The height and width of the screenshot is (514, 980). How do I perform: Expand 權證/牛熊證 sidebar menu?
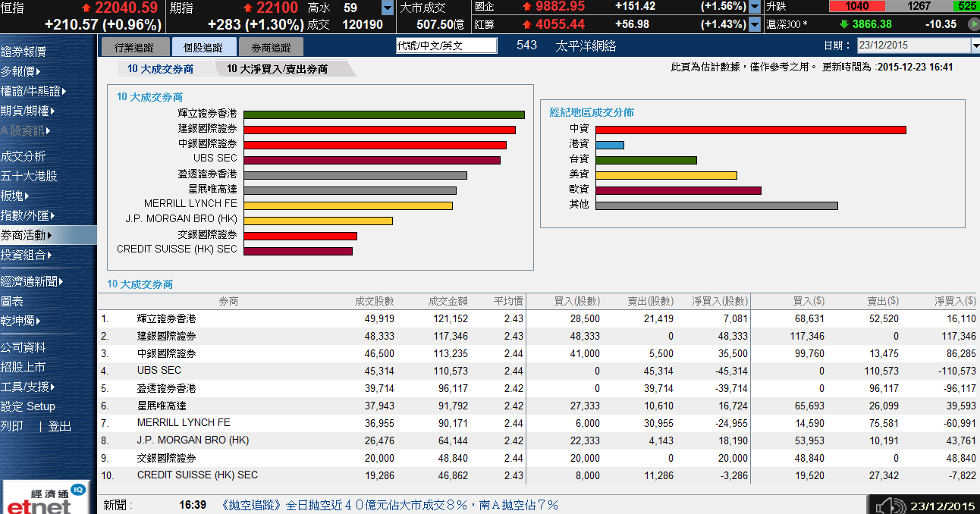click(33, 91)
